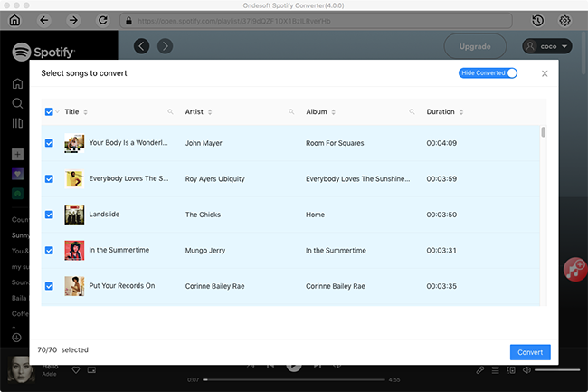
Task: Close the Select songs dialog
Action: [545, 73]
